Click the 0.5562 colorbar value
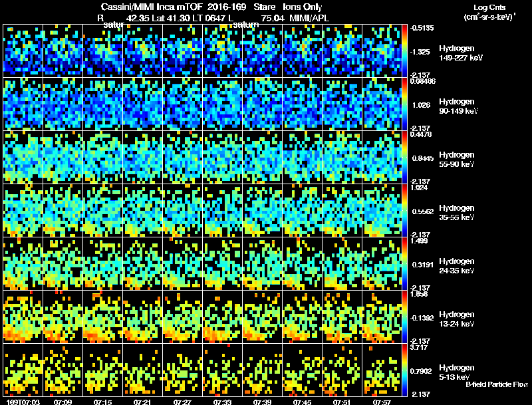Screen dimensions: 532x405 coord(423,211)
